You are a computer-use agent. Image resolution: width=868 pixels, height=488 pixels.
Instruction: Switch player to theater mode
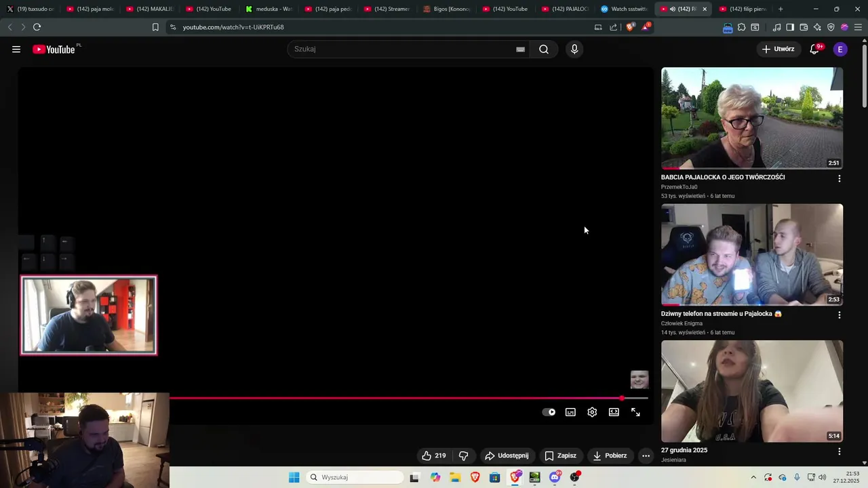614,412
